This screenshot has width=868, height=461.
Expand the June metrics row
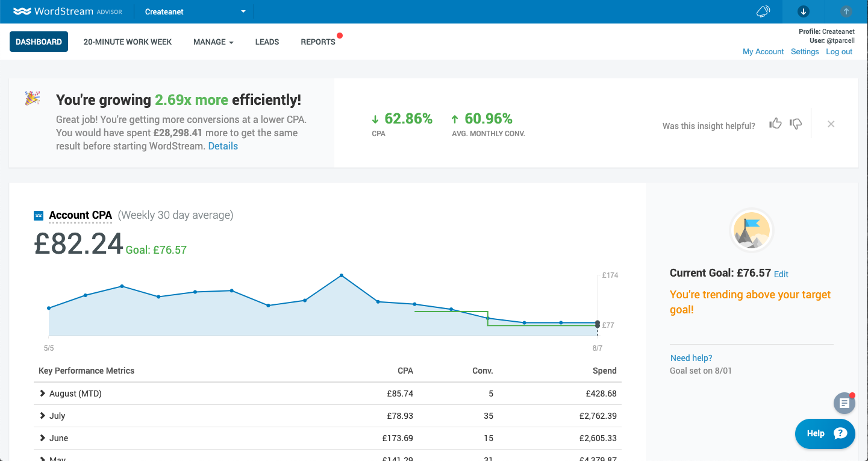[42, 438]
